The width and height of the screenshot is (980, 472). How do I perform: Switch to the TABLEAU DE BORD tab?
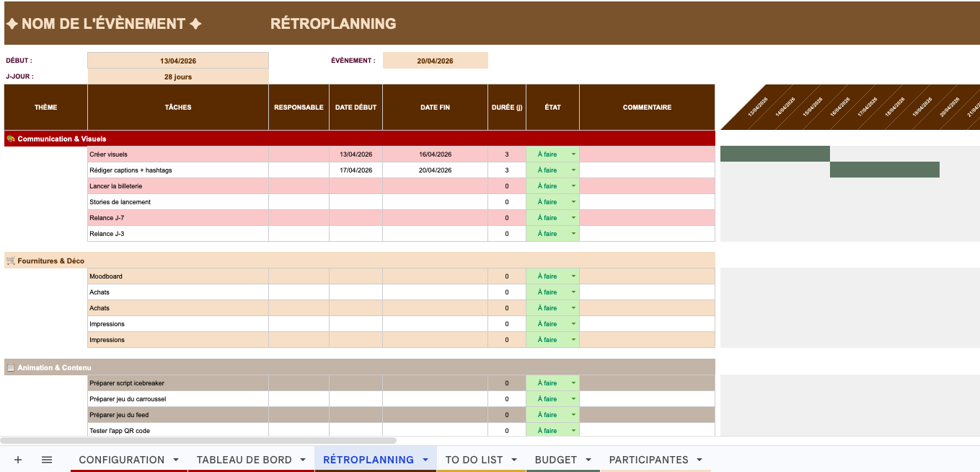click(244, 460)
